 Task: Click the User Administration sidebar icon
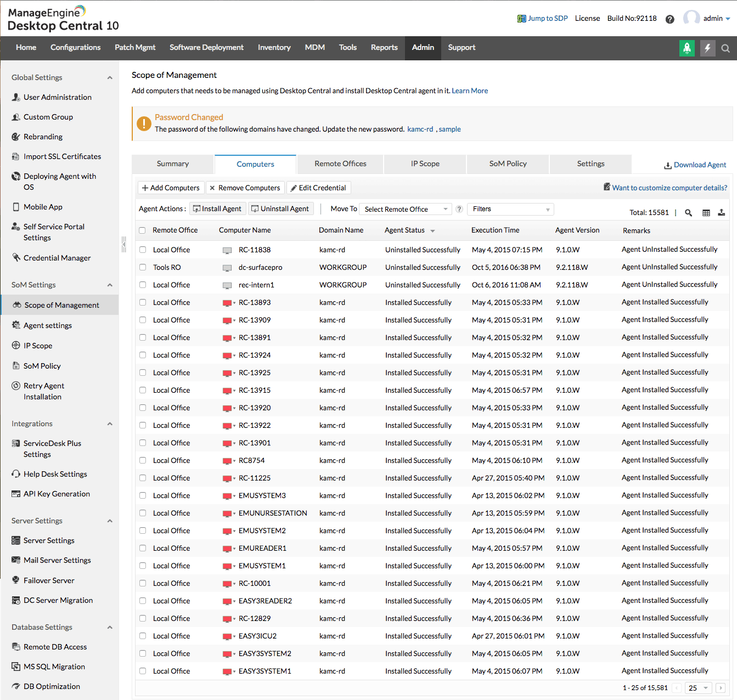coord(16,97)
